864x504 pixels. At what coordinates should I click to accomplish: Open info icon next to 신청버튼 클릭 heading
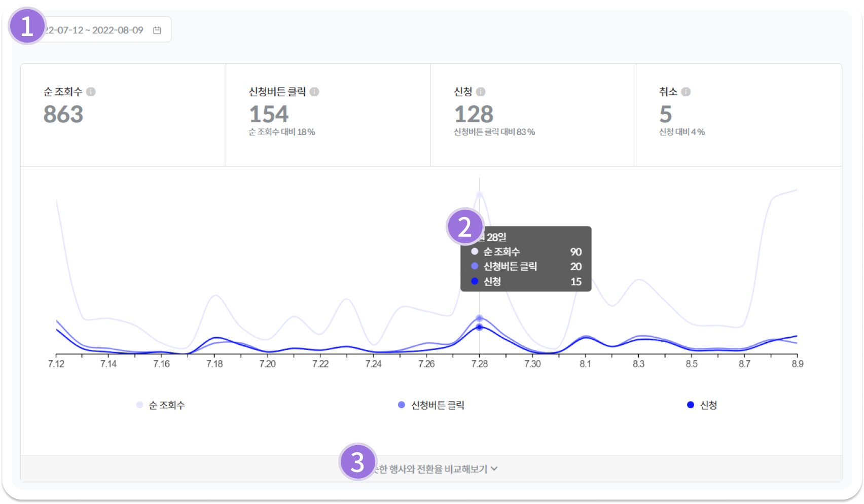point(314,92)
